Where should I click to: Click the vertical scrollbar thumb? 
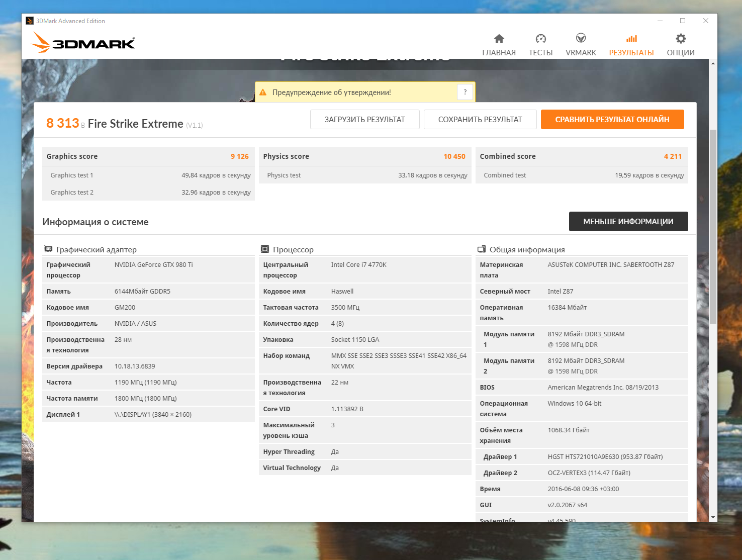point(713,226)
